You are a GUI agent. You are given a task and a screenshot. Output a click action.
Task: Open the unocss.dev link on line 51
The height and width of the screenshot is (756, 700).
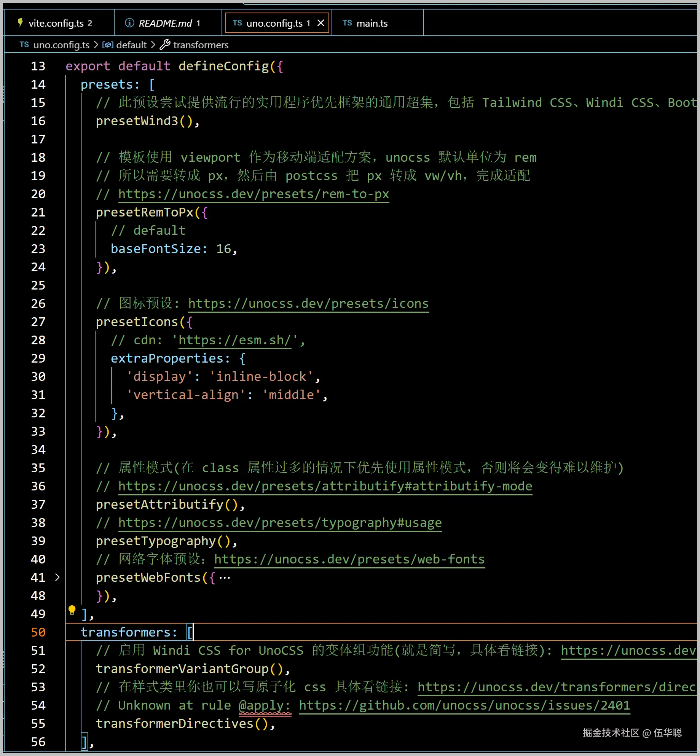coord(628,651)
